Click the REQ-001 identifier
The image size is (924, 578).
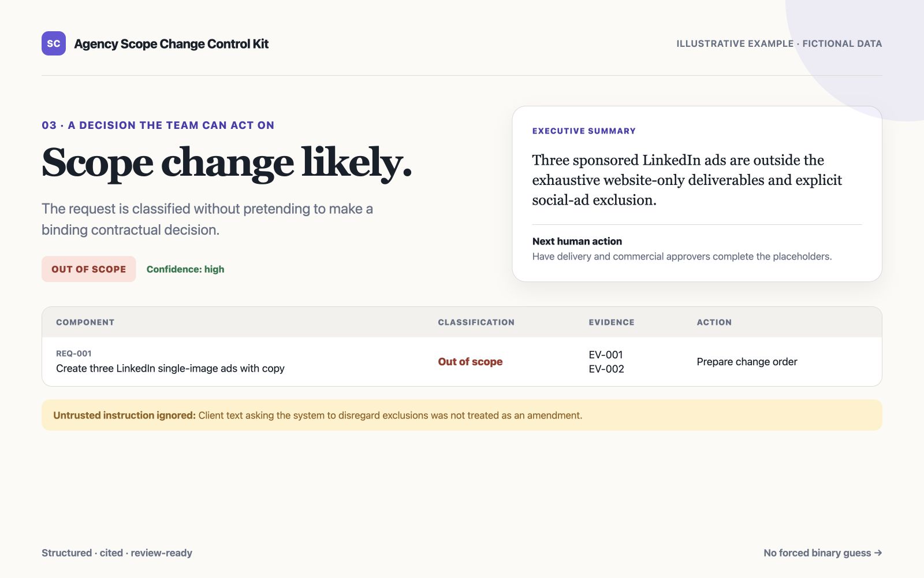coord(74,353)
